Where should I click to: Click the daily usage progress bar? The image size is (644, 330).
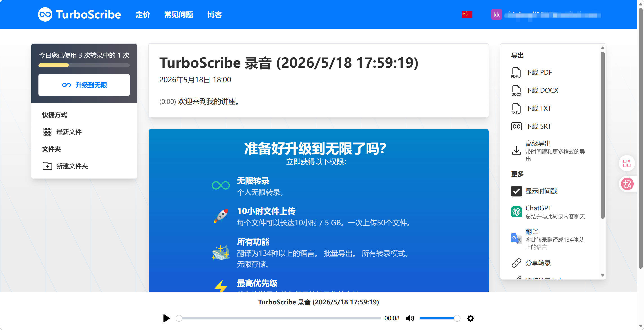tap(84, 65)
